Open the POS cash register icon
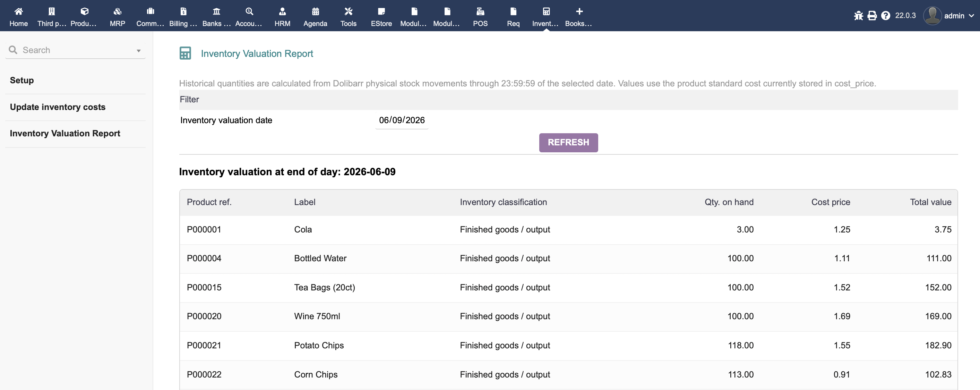980x390 pixels. (x=480, y=11)
